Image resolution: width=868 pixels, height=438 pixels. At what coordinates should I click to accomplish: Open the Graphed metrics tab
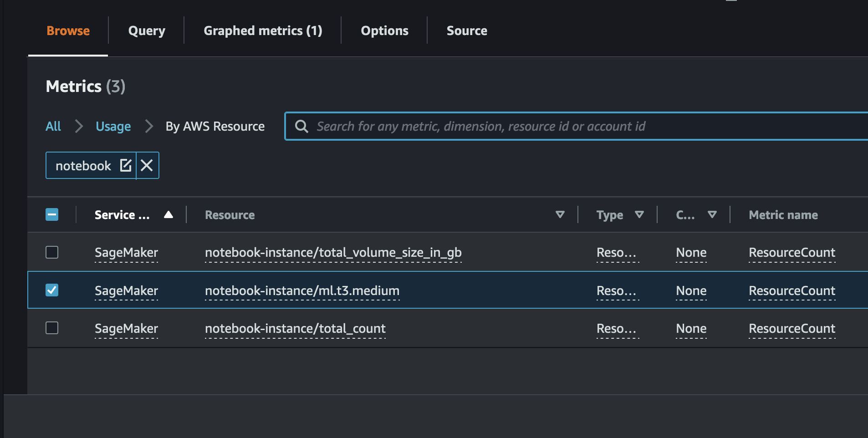point(262,31)
